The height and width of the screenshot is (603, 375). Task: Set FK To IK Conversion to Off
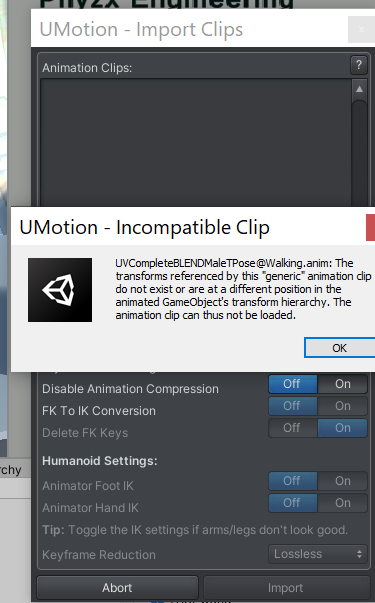coord(293,406)
